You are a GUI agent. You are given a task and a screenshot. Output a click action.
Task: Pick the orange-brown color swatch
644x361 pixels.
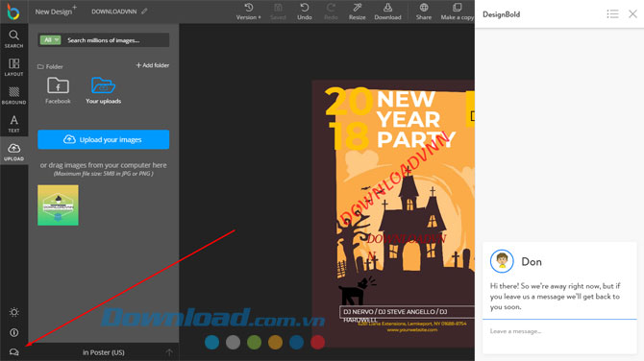275,342
